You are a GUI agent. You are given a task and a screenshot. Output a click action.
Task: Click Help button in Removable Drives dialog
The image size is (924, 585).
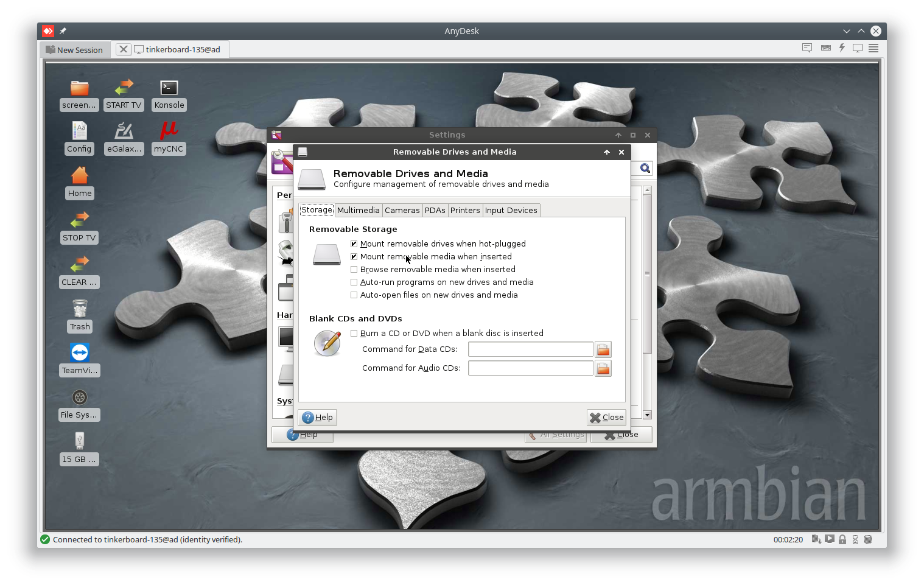point(318,418)
